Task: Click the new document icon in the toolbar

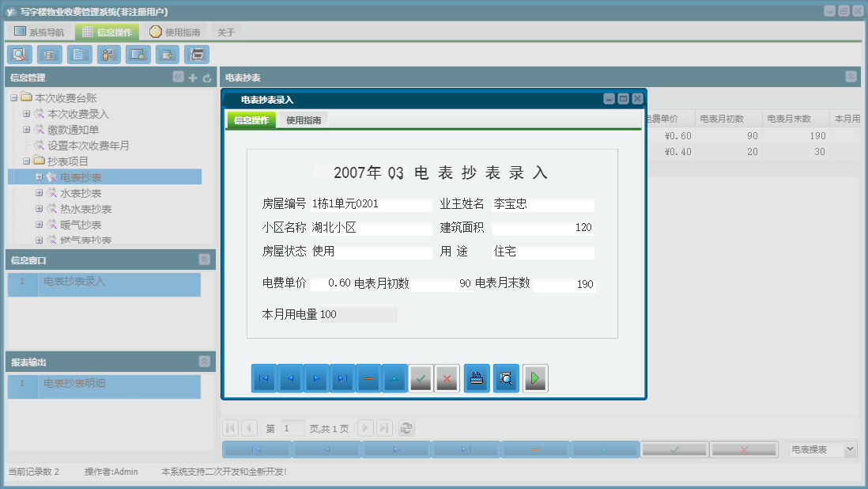Action: click(x=77, y=54)
